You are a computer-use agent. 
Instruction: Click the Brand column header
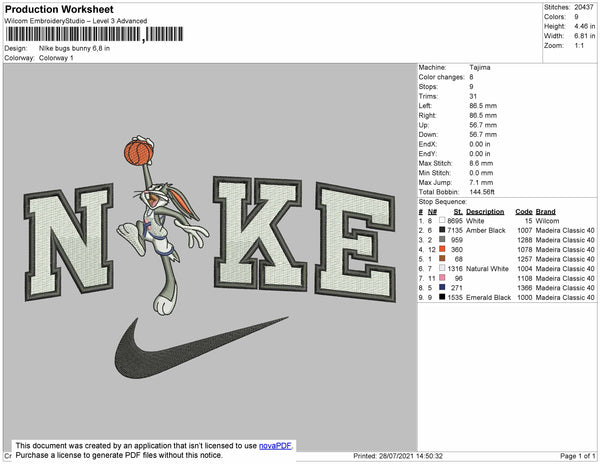tap(545, 212)
